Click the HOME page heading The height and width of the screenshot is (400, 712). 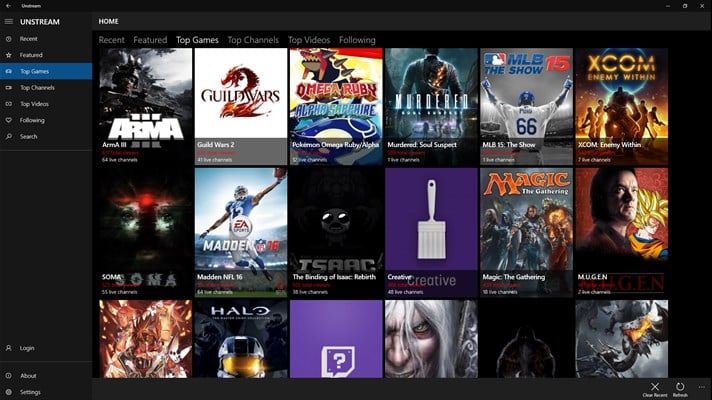pos(109,21)
